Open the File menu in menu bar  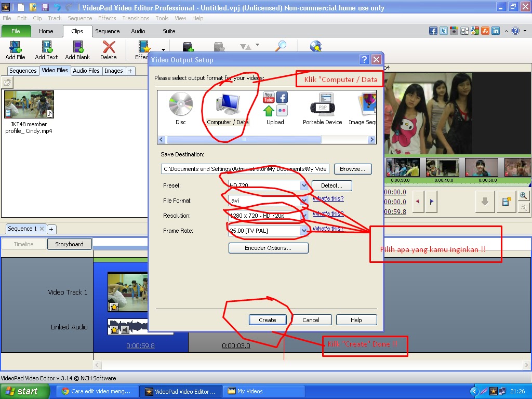click(7, 18)
